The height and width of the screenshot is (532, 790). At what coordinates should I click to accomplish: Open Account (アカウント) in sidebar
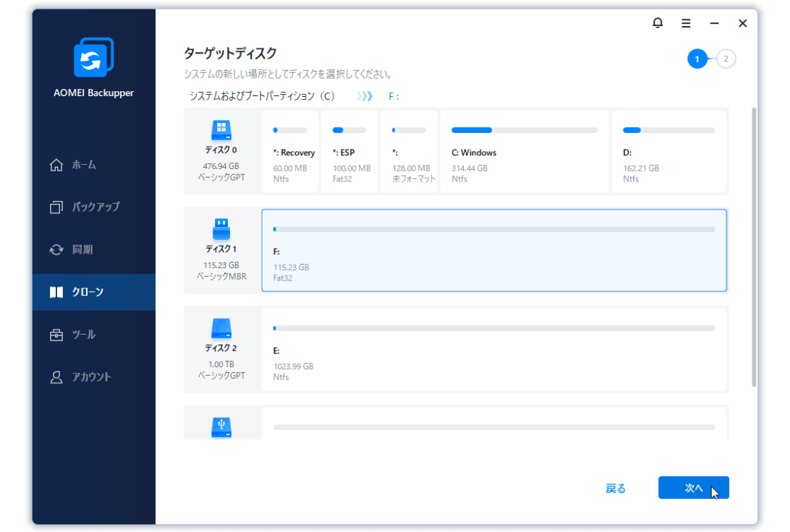[x=90, y=377]
